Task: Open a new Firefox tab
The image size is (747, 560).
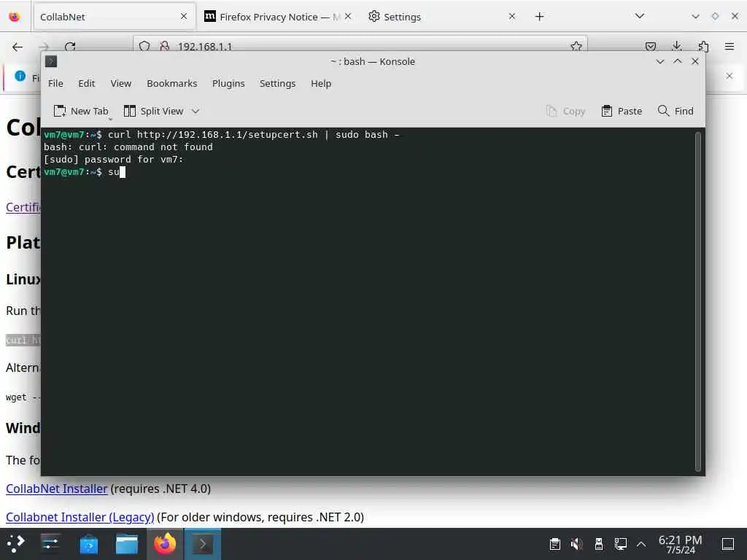Action: [x=539, y=17]
